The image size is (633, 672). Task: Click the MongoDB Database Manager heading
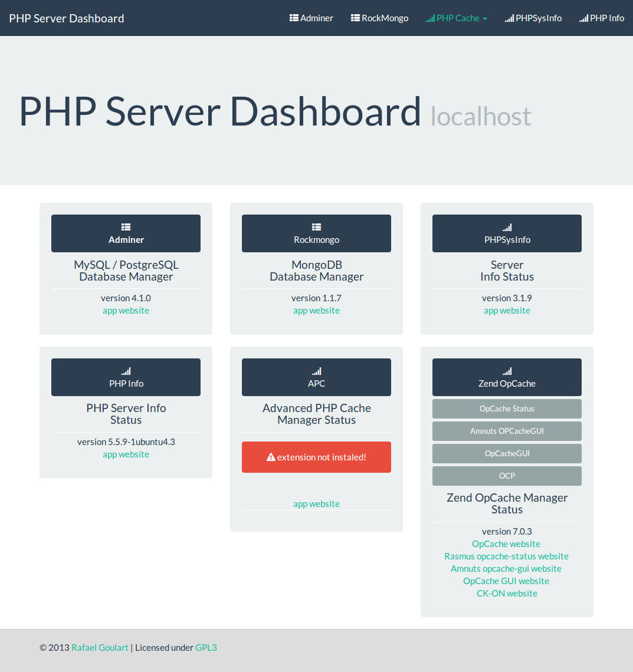coord(316,271)
